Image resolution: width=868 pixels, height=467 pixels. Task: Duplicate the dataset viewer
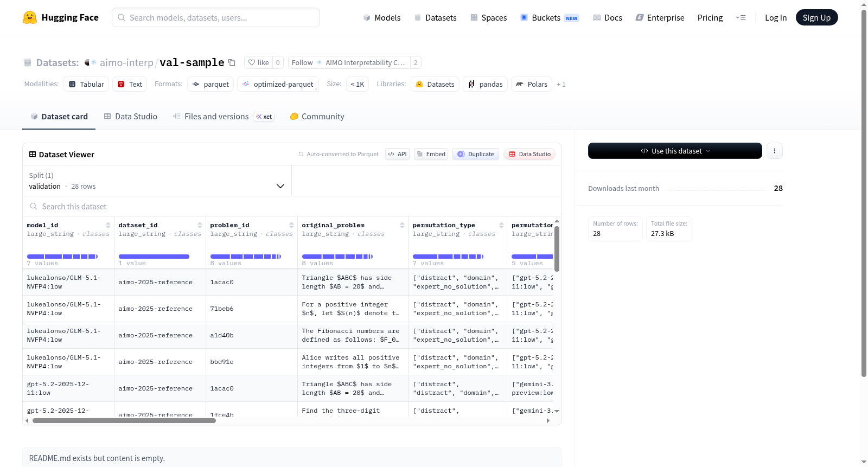click(x=475, y=154)
